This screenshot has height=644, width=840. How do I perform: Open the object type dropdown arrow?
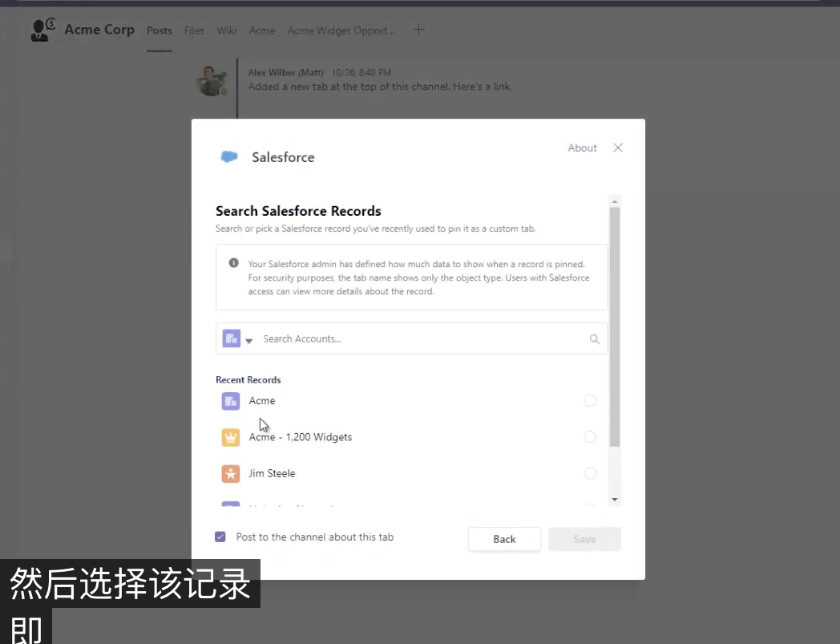(248, 341)
